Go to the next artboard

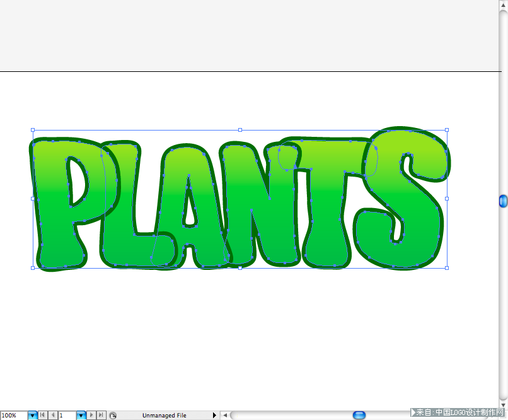(x=91, y=415)
